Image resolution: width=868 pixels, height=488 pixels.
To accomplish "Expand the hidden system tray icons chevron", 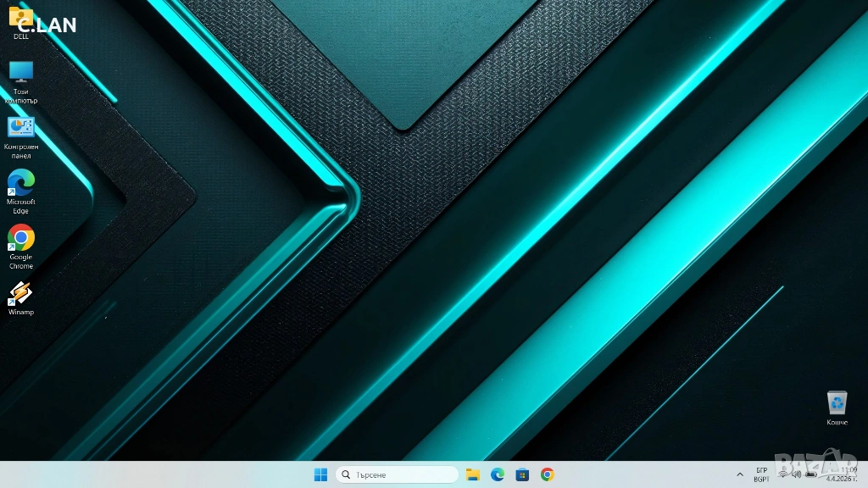I will 740,474.
